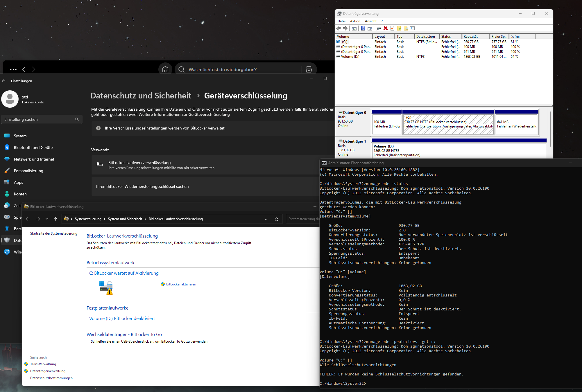Open recent locations dropdown next to the forward arrow
The image size is (582, 392).
point(47,219)
